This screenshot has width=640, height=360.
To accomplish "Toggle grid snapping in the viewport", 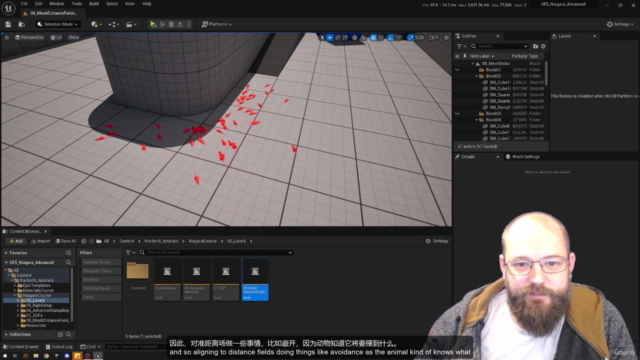I will click(373, 38).
